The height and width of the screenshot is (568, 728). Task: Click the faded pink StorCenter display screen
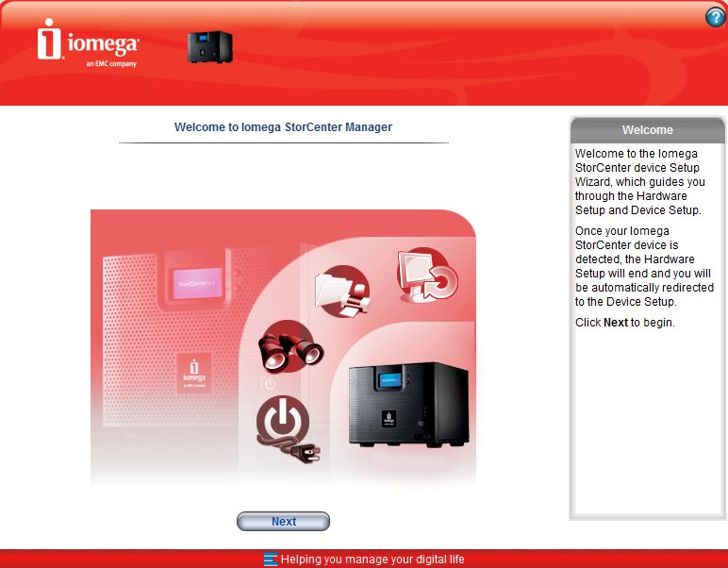click(198, 280)
